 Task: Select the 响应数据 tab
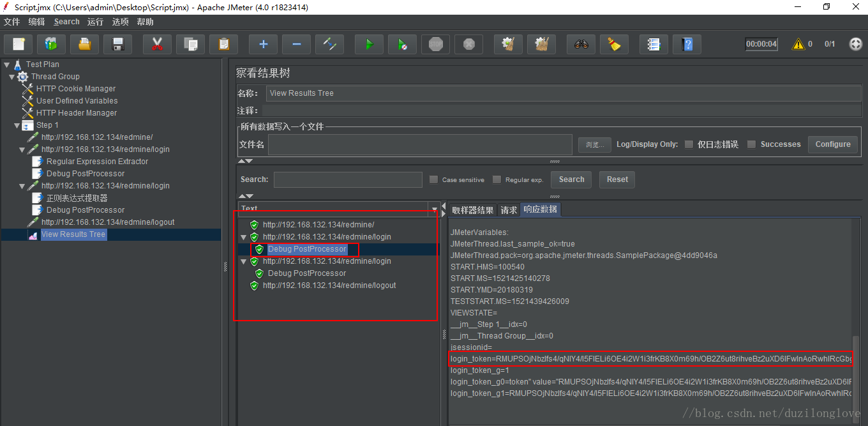tap(540, 209)
